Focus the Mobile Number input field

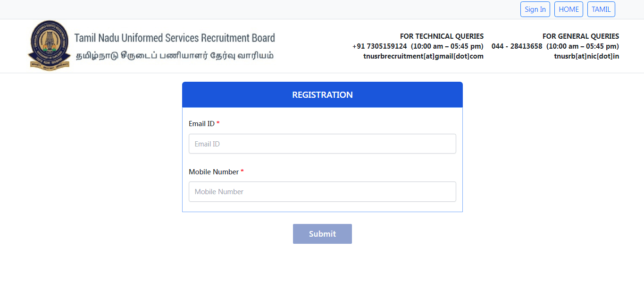tap(322, 192)
